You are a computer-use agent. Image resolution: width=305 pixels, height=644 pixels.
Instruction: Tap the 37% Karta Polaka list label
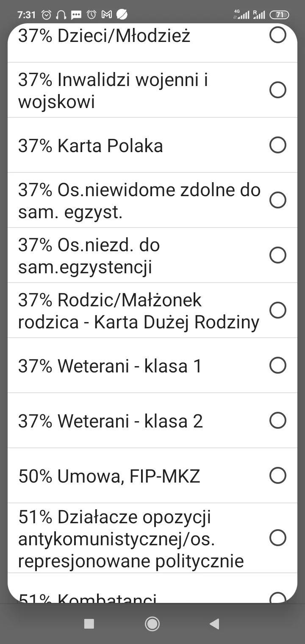(91, 146)
